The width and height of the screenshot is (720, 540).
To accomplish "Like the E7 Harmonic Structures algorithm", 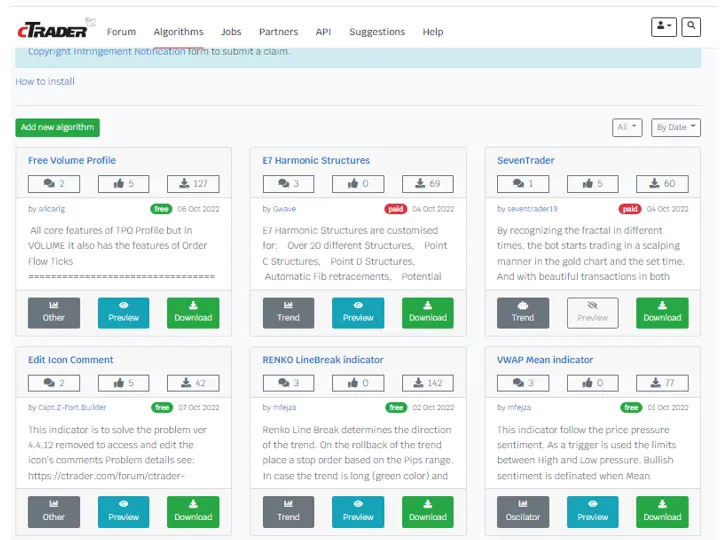I will (x=358, y=184).
